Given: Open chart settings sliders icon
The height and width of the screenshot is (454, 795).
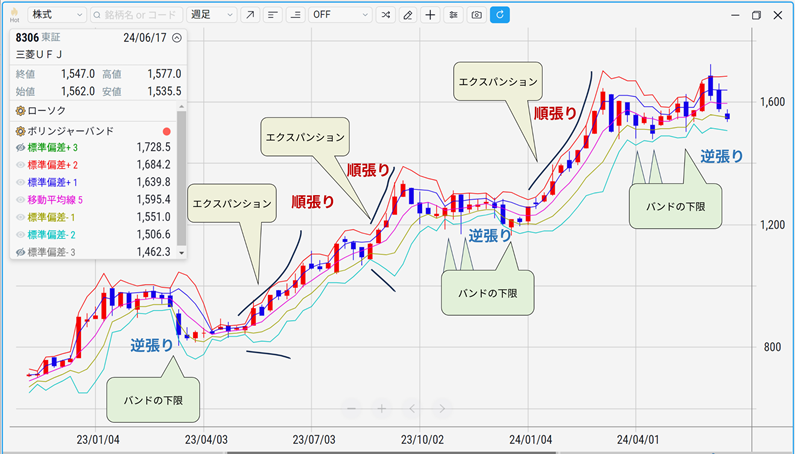Looking at the screenshot, I should (453, 15).
